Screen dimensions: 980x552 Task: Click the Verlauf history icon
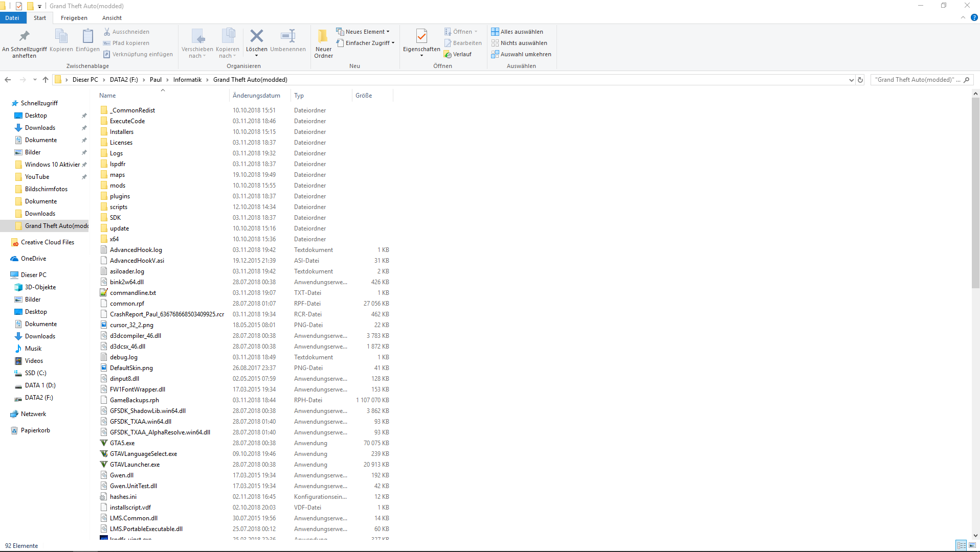448,54
